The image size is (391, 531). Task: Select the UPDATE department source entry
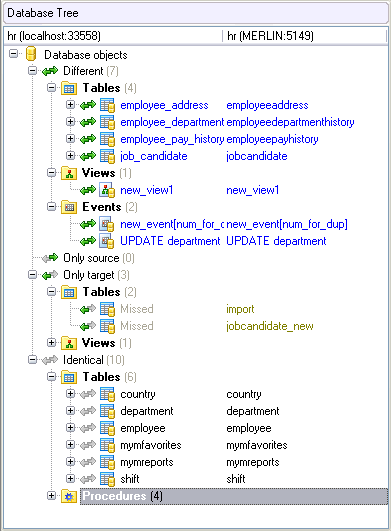170,241
